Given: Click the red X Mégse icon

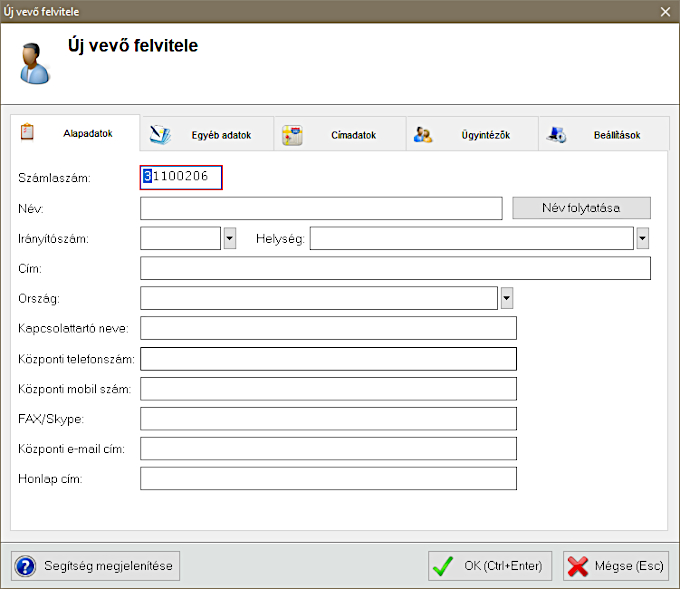Looking at the screenshot, I should pyautogui.click(x=577, y=566).
